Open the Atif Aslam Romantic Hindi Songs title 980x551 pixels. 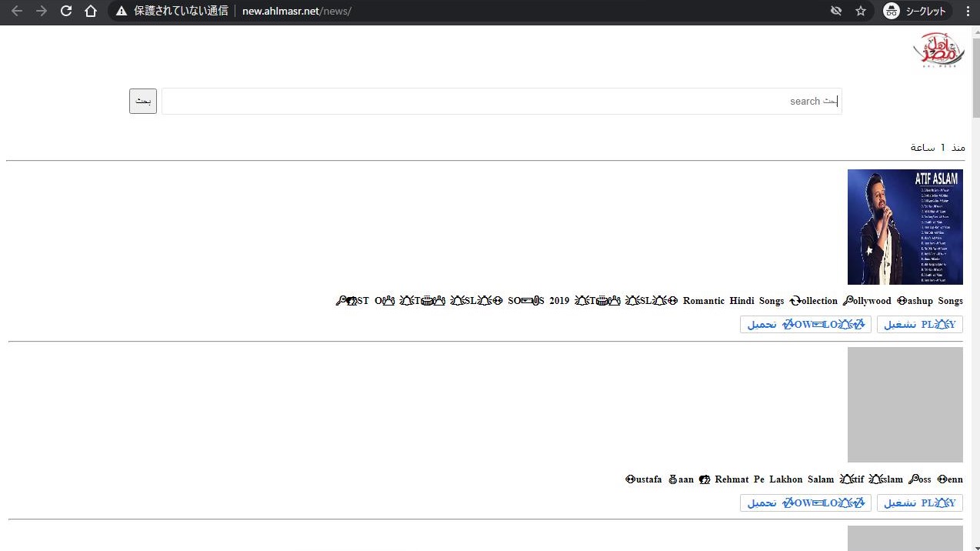pos(649,301)
